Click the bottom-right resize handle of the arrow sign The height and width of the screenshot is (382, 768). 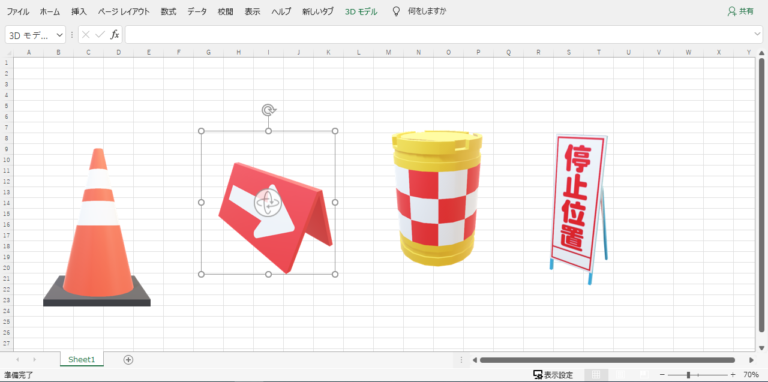tap(335, 274)
